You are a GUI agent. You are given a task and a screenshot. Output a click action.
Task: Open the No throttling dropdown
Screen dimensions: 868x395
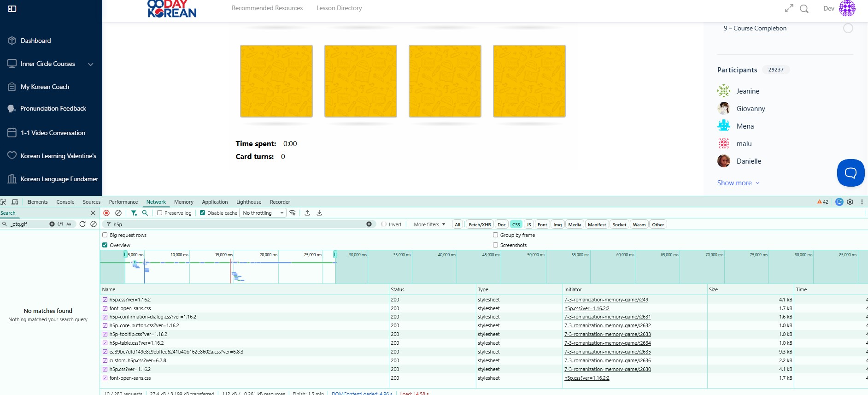[x=263, y=213]
